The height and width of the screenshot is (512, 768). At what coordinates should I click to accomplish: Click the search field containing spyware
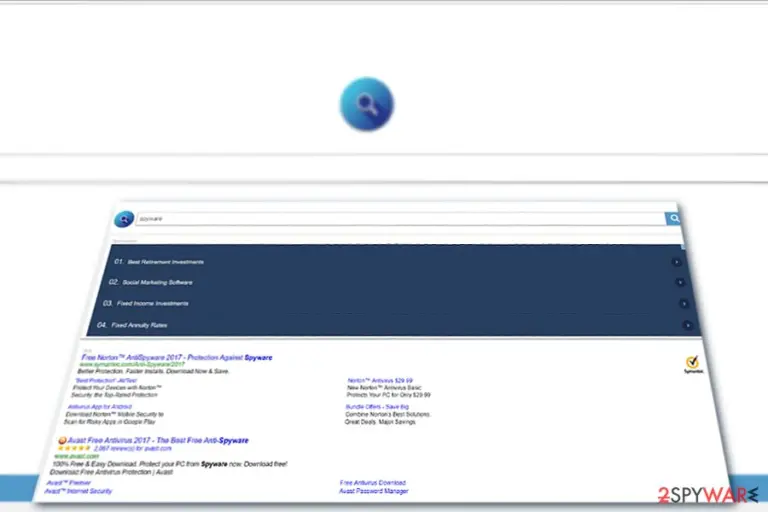click(401, 219)
